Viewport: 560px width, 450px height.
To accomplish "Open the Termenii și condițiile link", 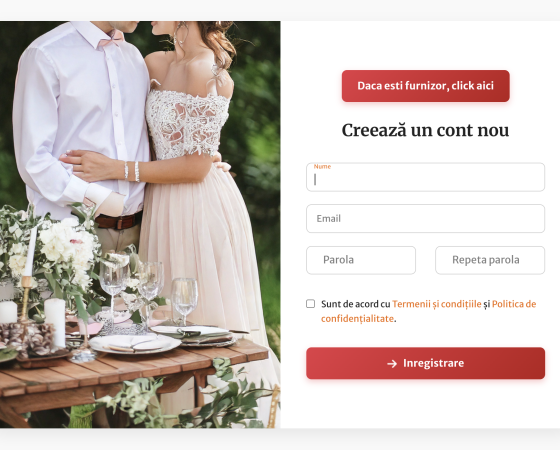I will 437,304.
